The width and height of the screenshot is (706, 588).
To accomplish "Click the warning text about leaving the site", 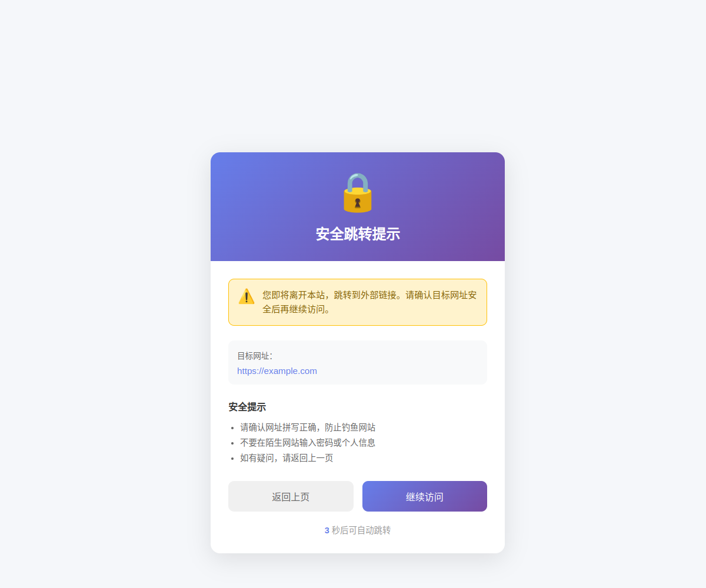I will (x=369, y=302).
